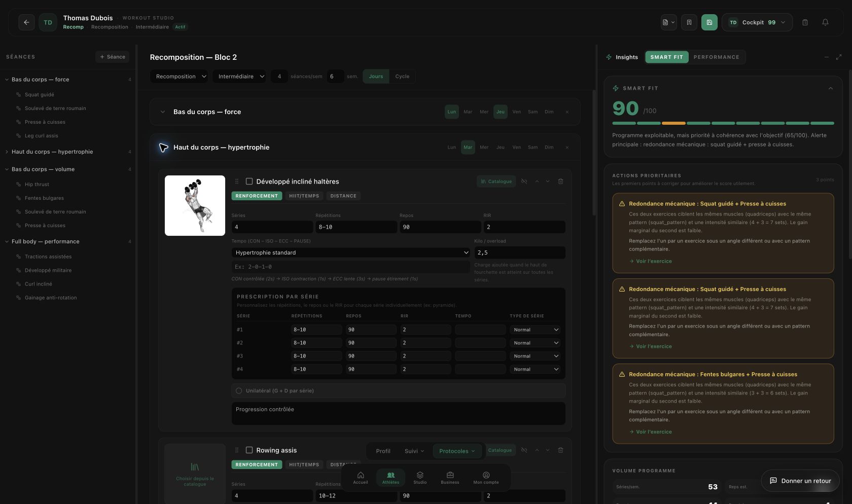The width and height of the screenshot is (852, 504).
Task: Tick the Développé incliné haltères checkbox
Action: (x=249, y=182)
